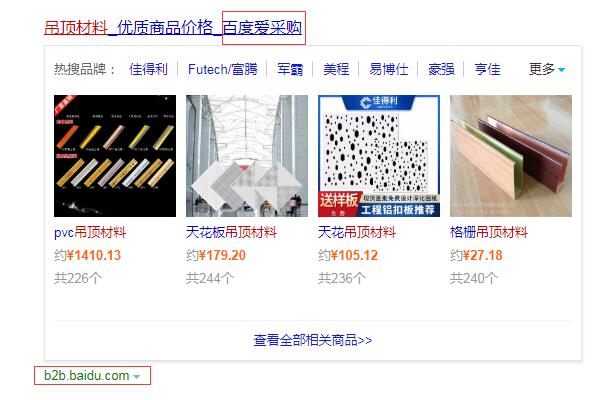Click the 天花吊顶材料 product title

(x=357, y=232)
